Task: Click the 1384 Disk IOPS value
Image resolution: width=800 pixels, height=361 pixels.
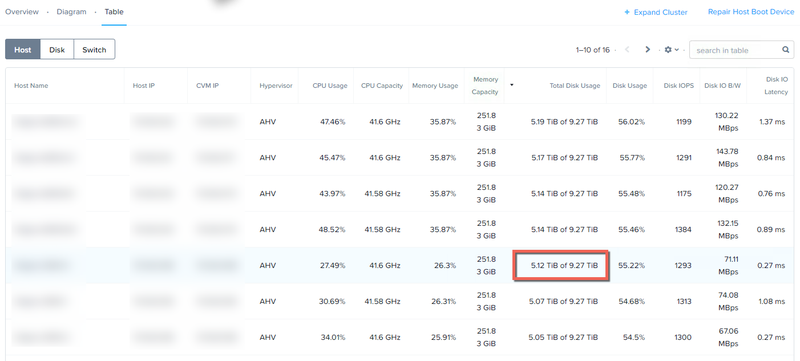Action: coord(683,229)
